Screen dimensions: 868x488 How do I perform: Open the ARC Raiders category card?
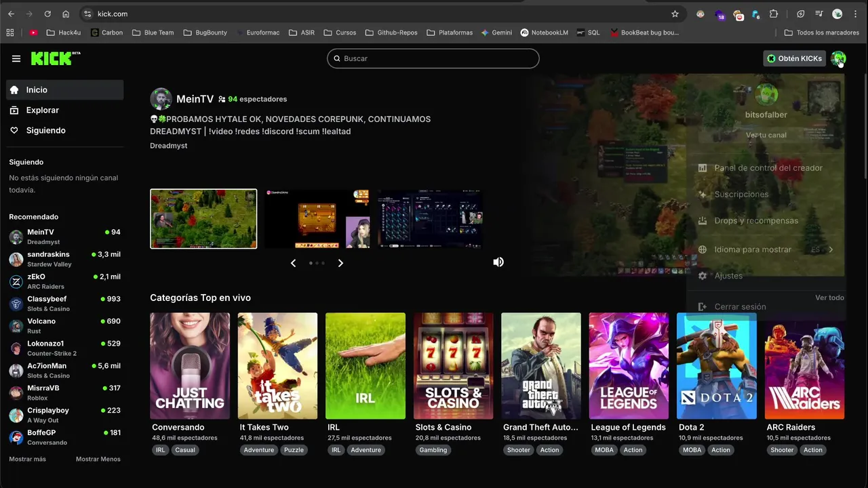[804, 366]
